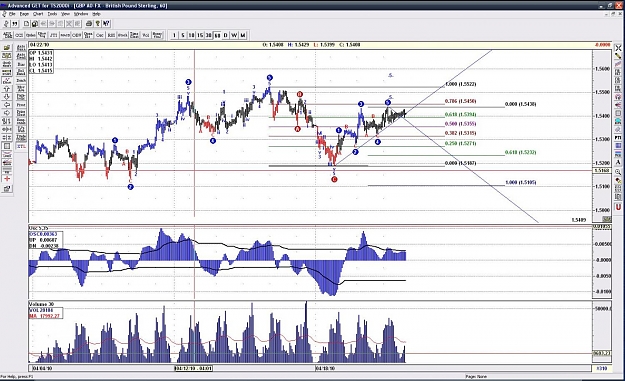This screenshot has height=381, width=625.
Task: Click the quotation marks toolbar icon
Action: (x=15, y=24)
